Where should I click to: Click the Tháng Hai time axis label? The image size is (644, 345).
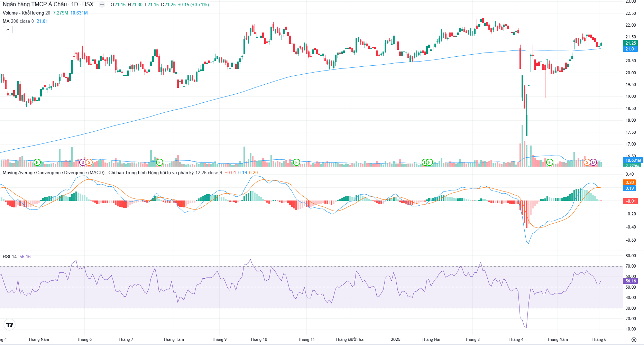point(431,339)
